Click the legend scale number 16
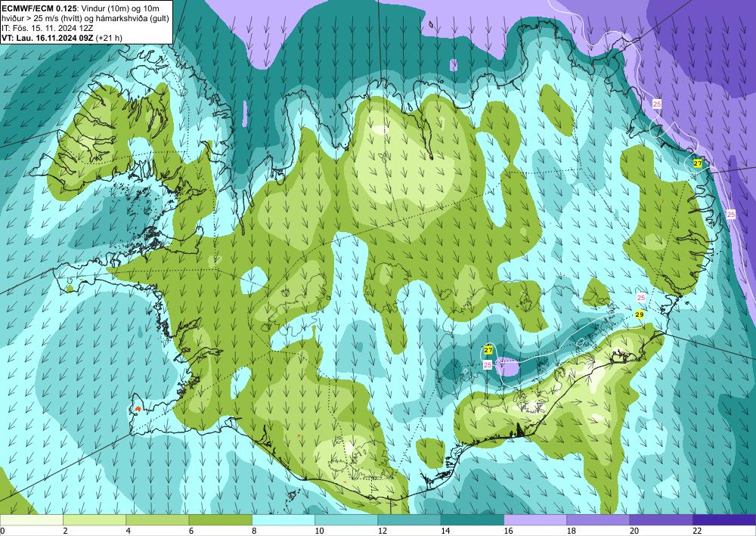Image resolution: width=756 pixels, height=536 pixels. point(509,531)
